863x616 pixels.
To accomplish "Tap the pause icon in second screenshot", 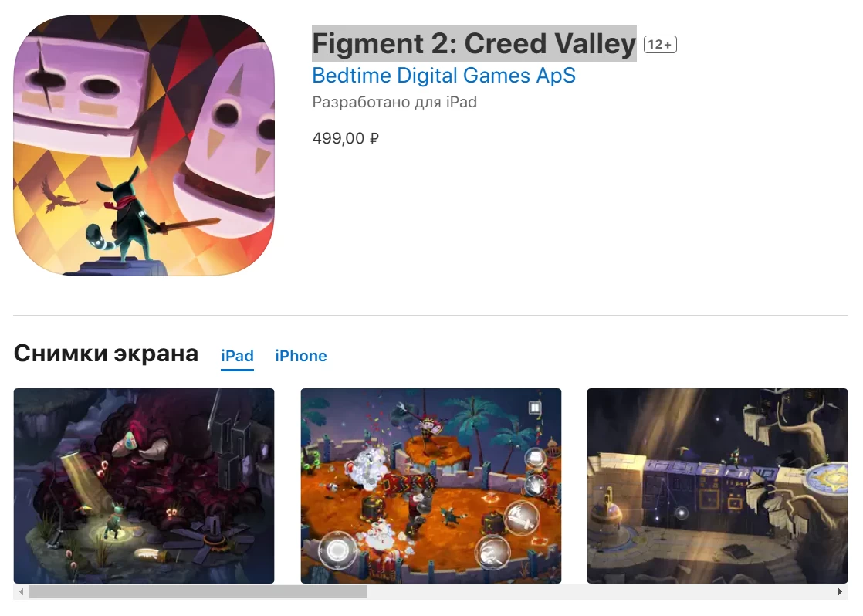I will (x=535, y=408).
